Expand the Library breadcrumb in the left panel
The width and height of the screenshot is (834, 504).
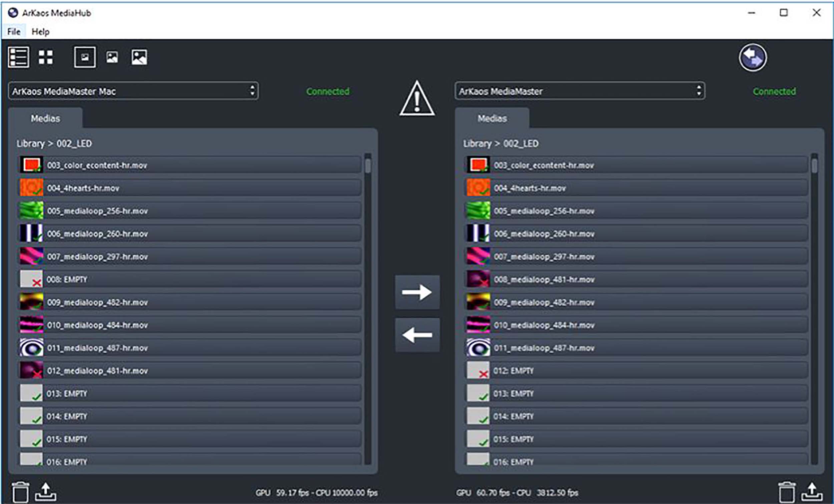click(31, 143)
